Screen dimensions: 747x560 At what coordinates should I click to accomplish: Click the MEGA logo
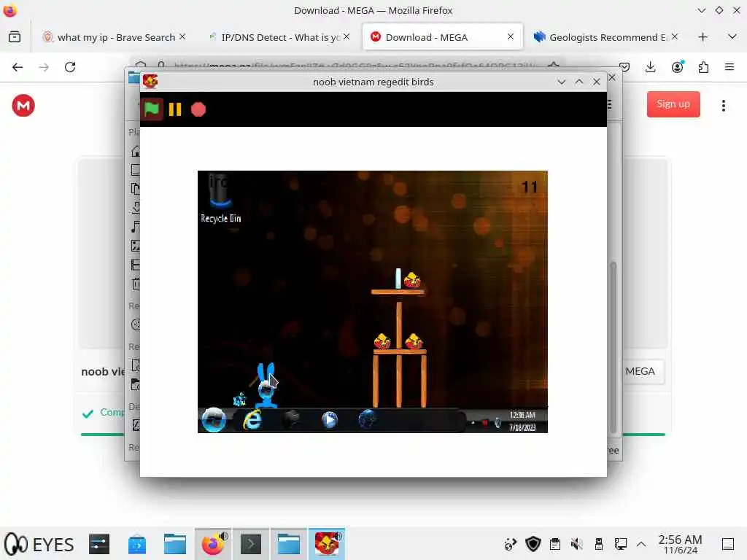23,106
